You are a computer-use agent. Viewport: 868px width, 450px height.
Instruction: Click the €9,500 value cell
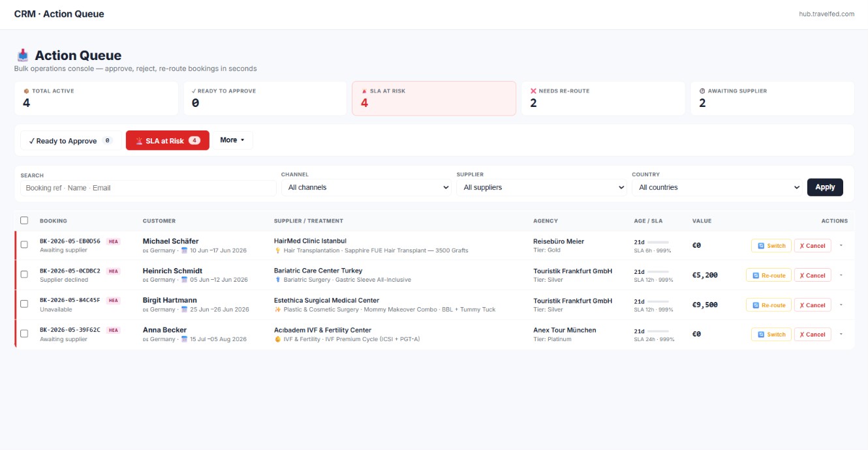click(705, 305)
